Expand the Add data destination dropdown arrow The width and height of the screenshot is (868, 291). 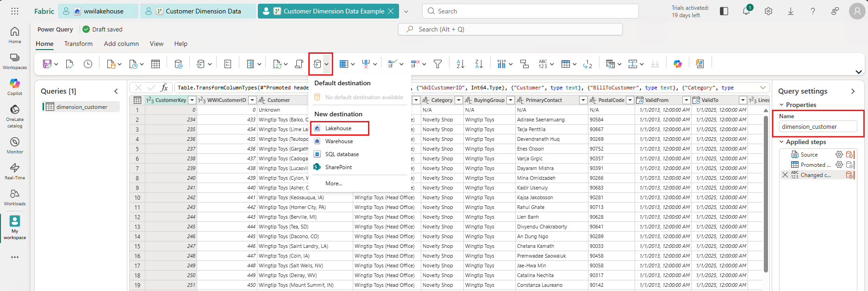(x=327, y=64)
